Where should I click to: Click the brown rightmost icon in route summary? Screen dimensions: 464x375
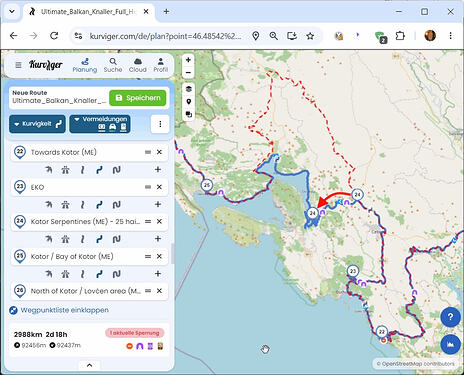[x=160, y=346]
